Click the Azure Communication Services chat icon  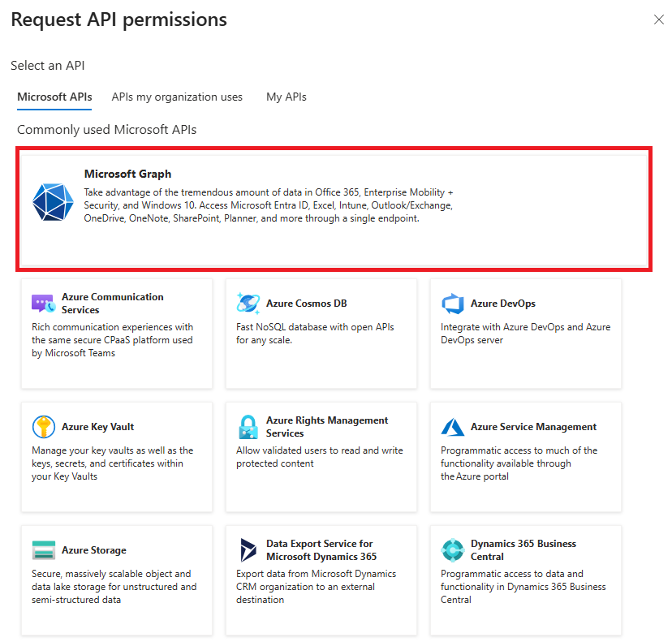tap(43, 304)
